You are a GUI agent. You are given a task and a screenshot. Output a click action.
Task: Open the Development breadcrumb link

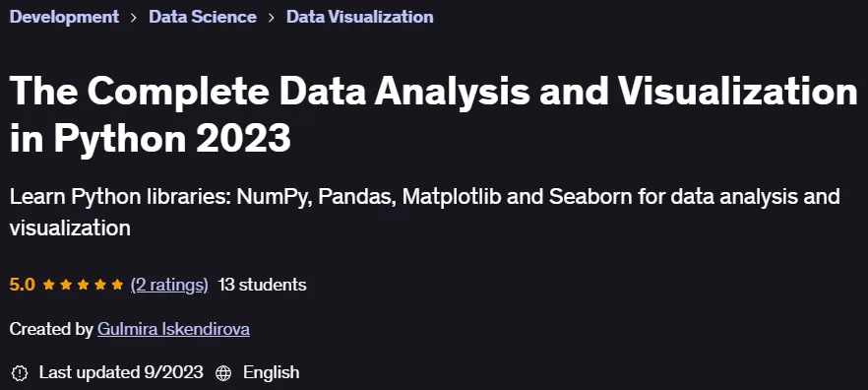[x=64, y=17]
